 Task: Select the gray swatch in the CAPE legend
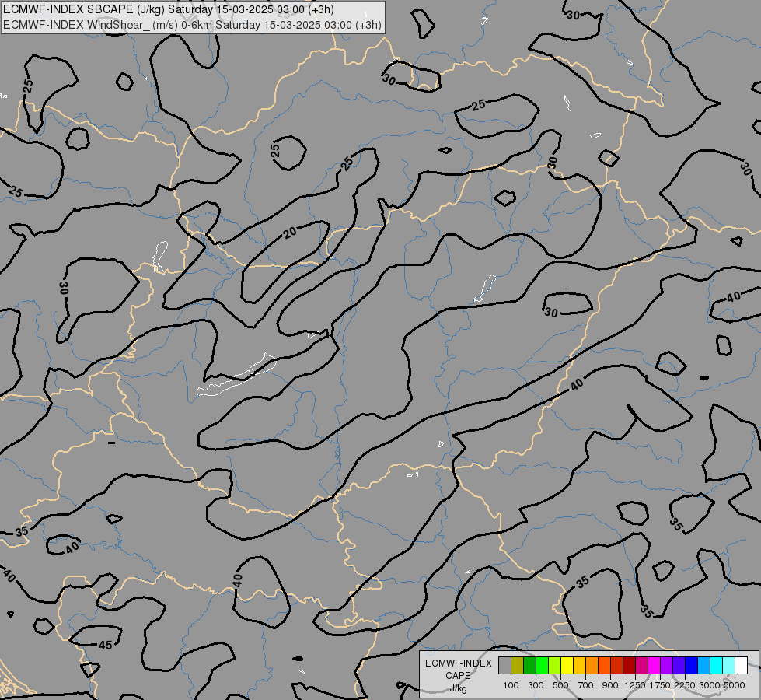tap(504, 666)
